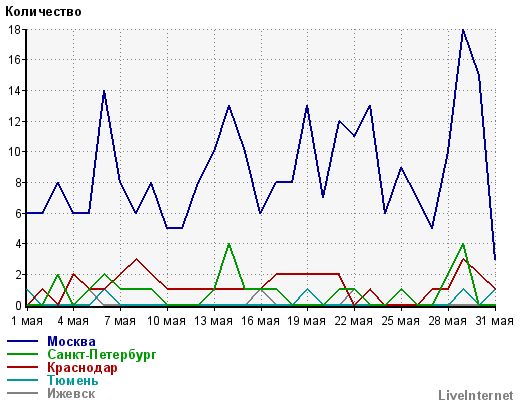Click the 16 мая date label
The width and height of the screenshot is (520, 405).
pyautogui.click(x=260, y=321)
